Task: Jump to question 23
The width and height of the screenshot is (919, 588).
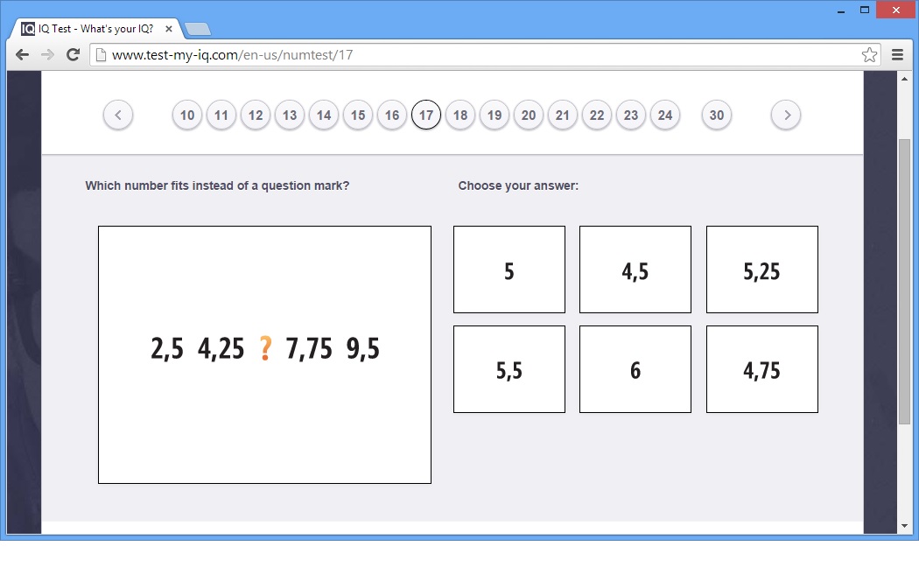Action: pos(631,115)
